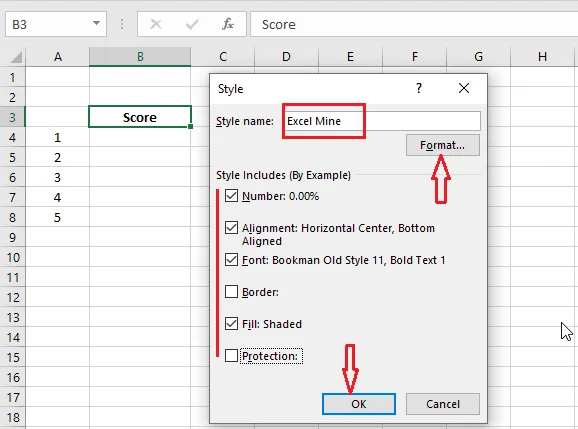Select column A header
The width and height of the screenshot is (578, 429).
[x=58, y=57]
